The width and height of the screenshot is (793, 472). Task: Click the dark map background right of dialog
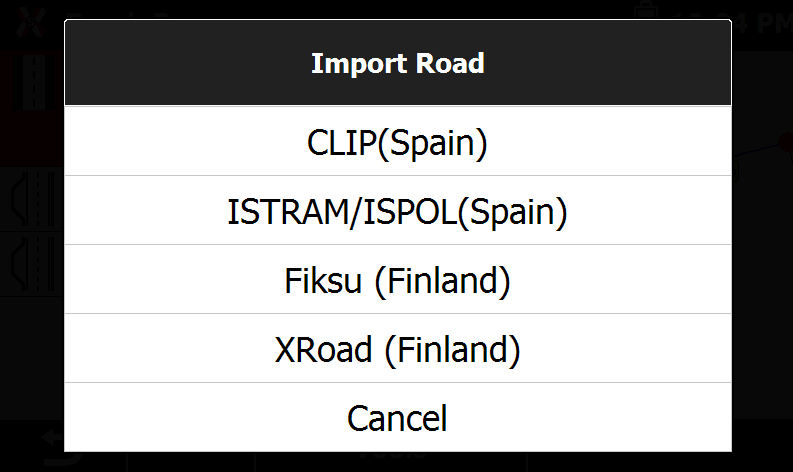tap(762, 304)
